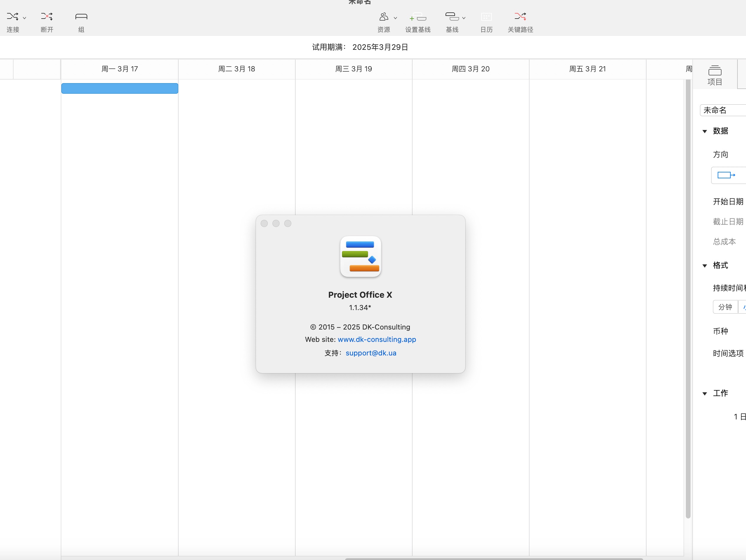
Task: Click the project name field 未命名
Action: tap(723, 110)
